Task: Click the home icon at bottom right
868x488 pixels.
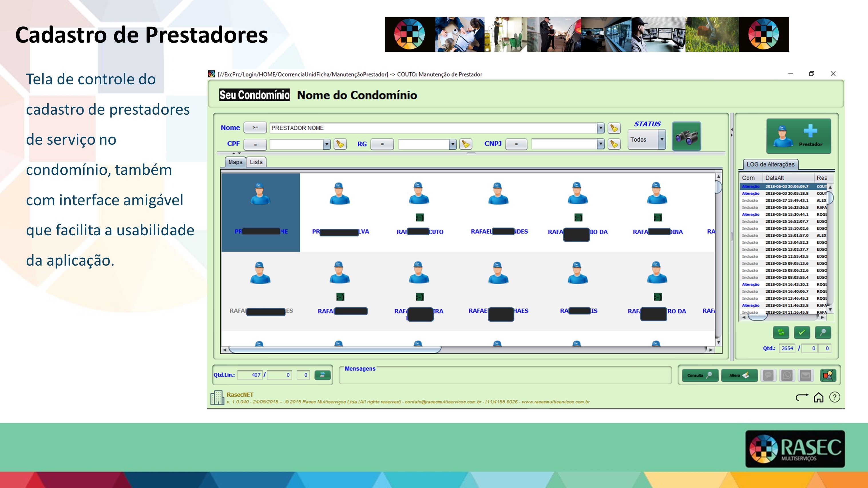Action: (x=819, y=397)
